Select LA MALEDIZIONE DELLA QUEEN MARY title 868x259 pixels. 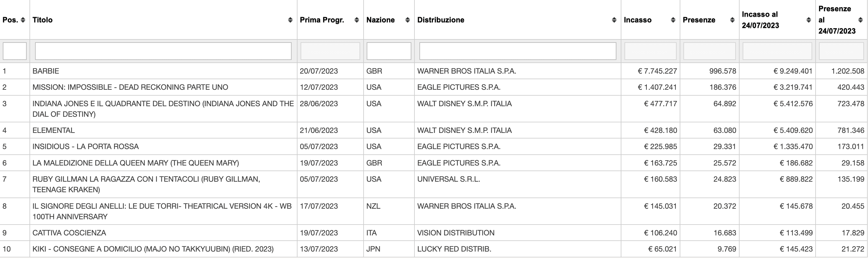(x=136, y=163)
